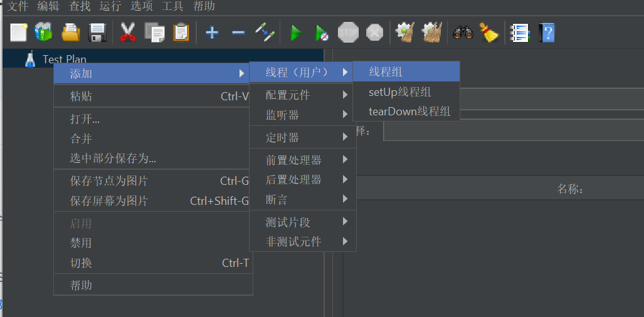Open the Function helper list icon

pyautogui.click(x=520, y=32)
